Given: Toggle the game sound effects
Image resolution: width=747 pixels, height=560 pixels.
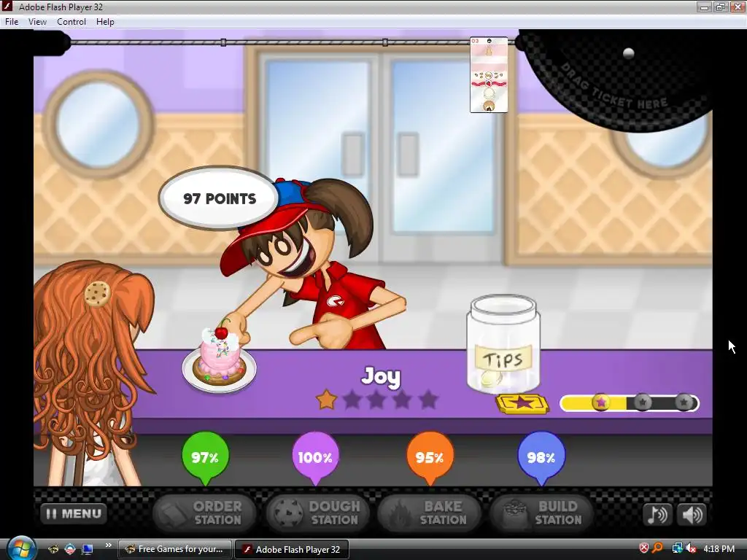Looking at the screenshot, I should point(692,514).
